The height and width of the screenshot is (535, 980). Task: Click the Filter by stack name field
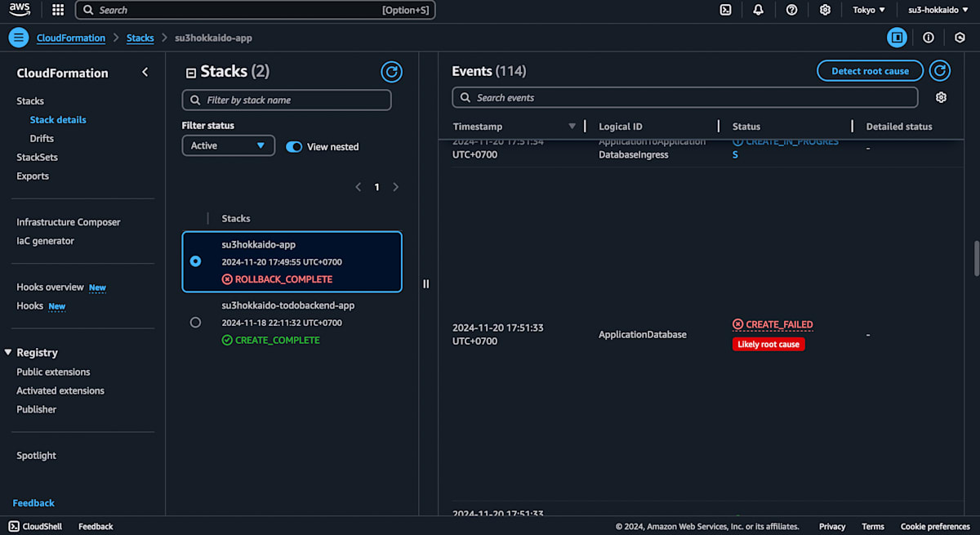click(x=287, y=100)
